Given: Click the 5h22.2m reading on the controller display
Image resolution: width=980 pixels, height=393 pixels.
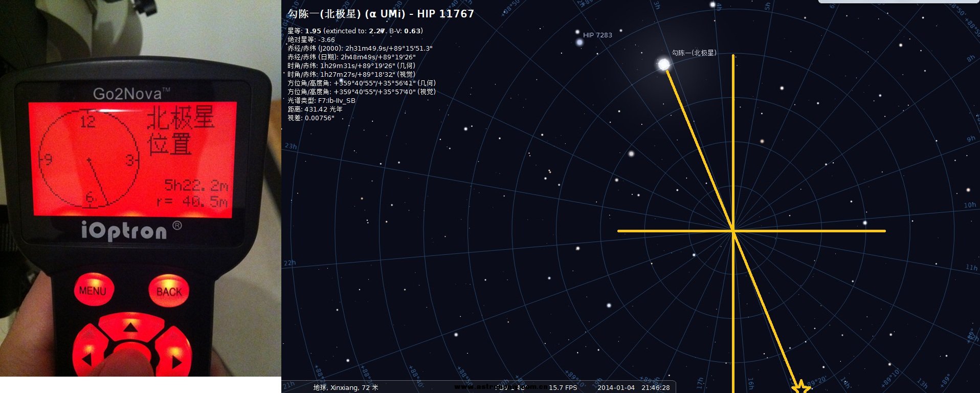Looking at the screenshot, I should (196, 185).
